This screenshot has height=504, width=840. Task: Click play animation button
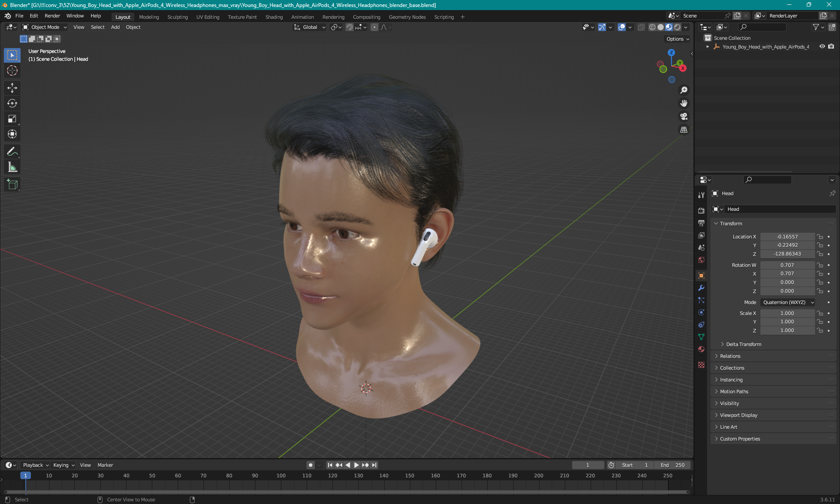coord(357,465)
